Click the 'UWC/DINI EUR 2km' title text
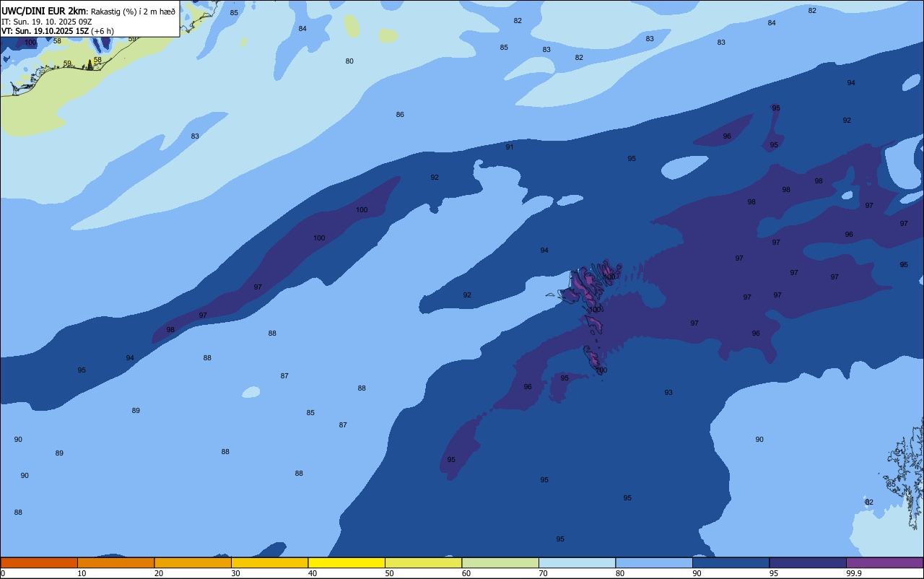 point(43,11)
